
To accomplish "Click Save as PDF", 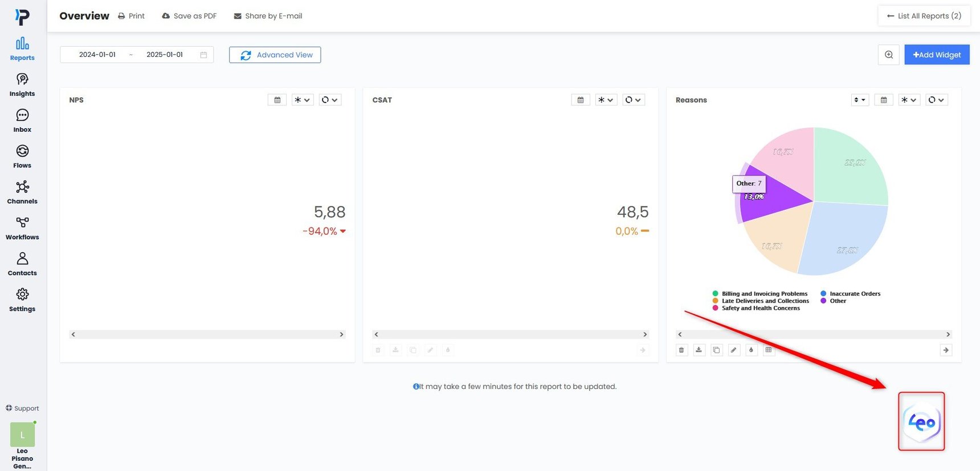I will pos(189,16).
